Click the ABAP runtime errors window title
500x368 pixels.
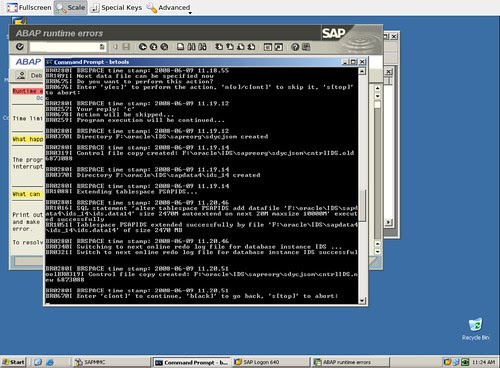(59, 33)
